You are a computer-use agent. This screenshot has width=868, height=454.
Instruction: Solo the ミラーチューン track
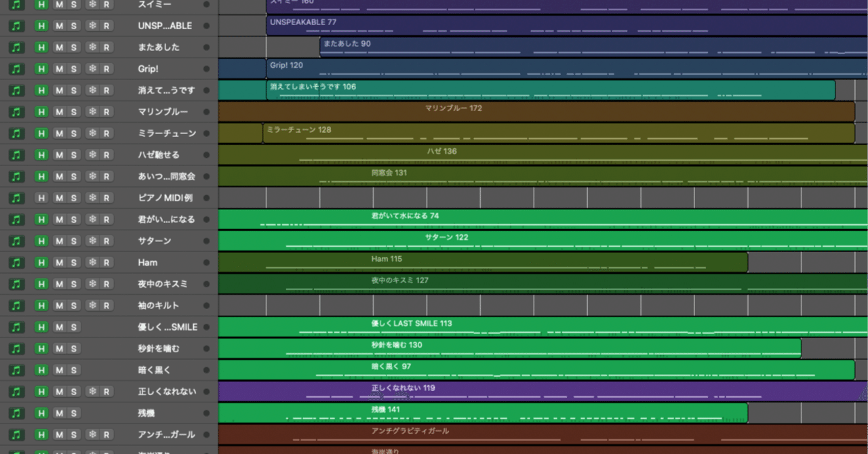click(73, 133)
